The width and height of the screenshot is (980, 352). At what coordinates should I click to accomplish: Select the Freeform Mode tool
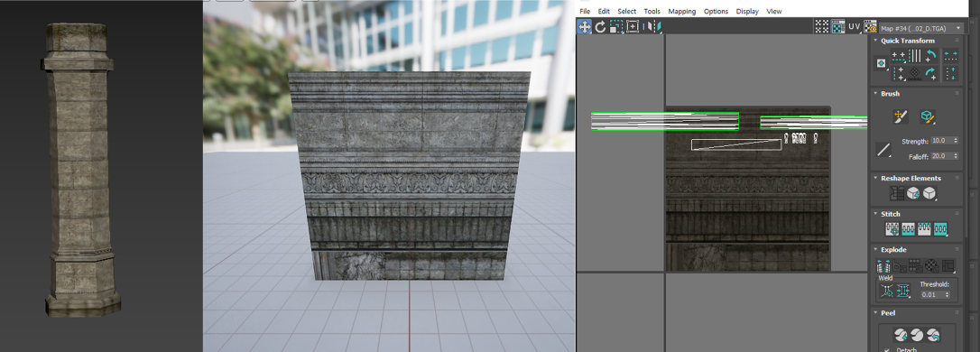[x=633, y=26]
